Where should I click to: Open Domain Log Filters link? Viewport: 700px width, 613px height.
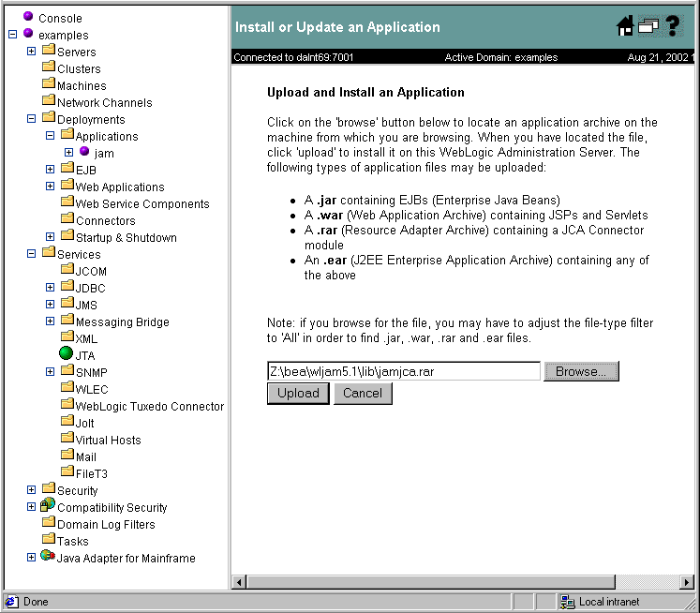(x=106, y=525)
